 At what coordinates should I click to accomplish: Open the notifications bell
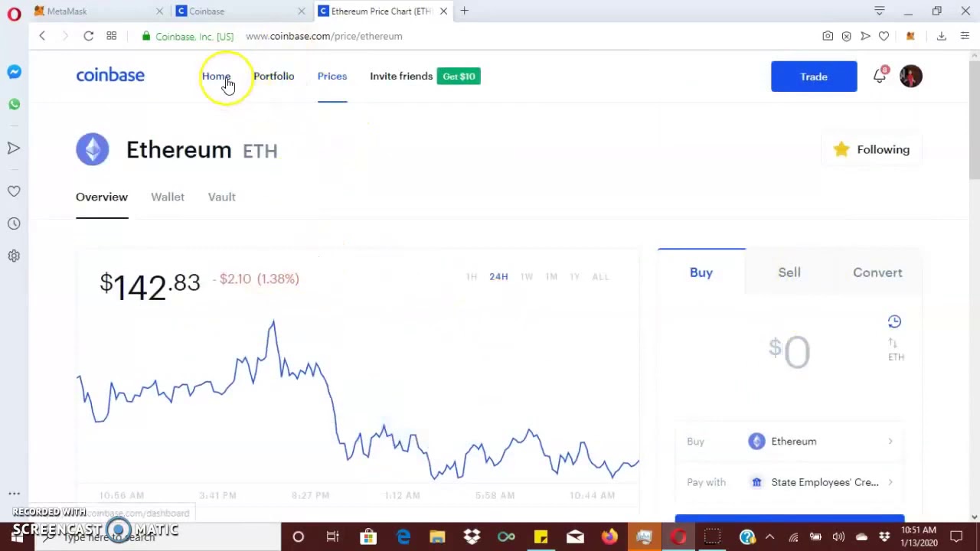pyautogui.click(x=880, y=76)
